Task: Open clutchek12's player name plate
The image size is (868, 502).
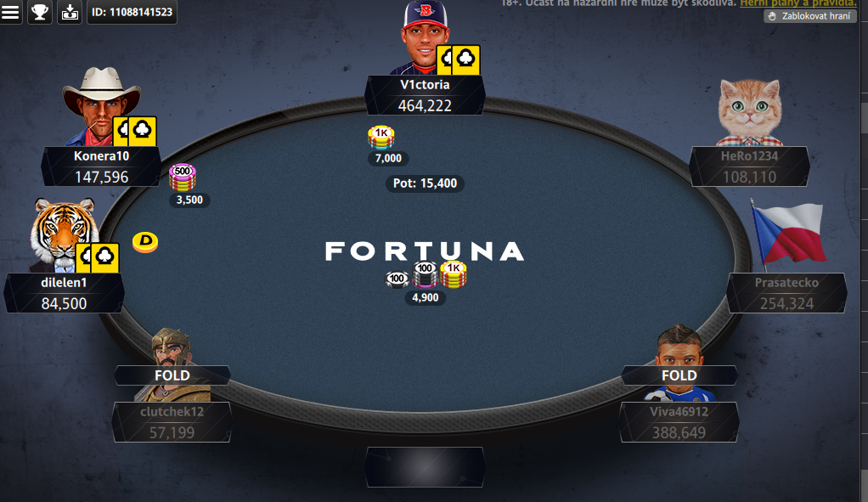Action: coord(172,422)
